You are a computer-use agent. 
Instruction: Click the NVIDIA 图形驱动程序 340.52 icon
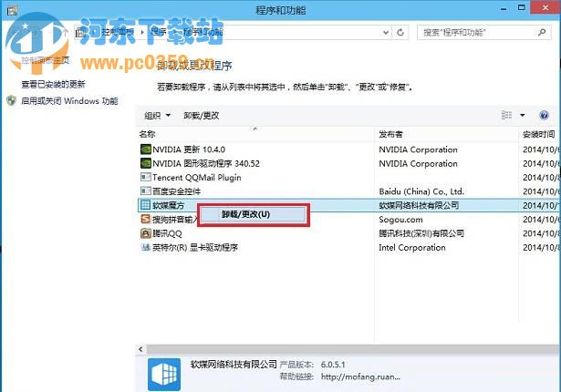(146, 163)
